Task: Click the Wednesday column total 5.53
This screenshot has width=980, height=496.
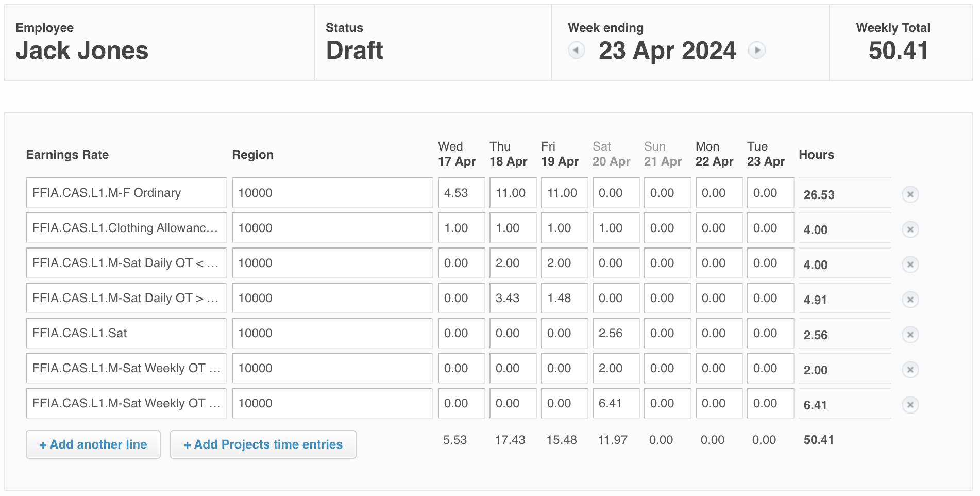Action: tap(455, 440)
